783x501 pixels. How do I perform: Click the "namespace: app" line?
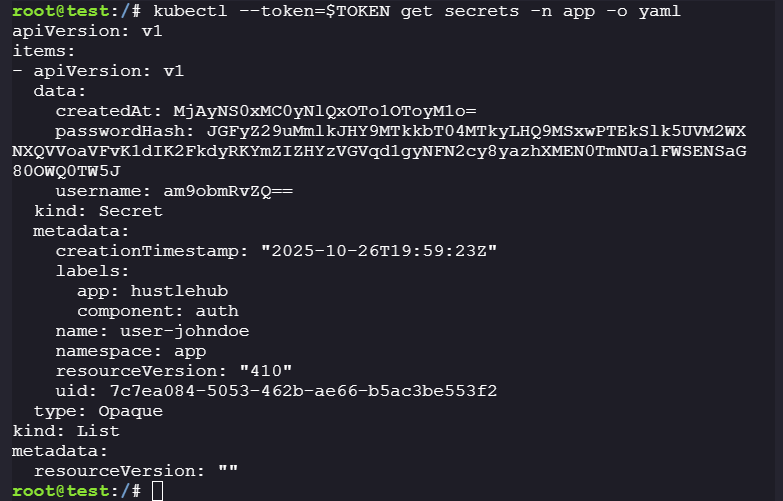click(130, 350)
